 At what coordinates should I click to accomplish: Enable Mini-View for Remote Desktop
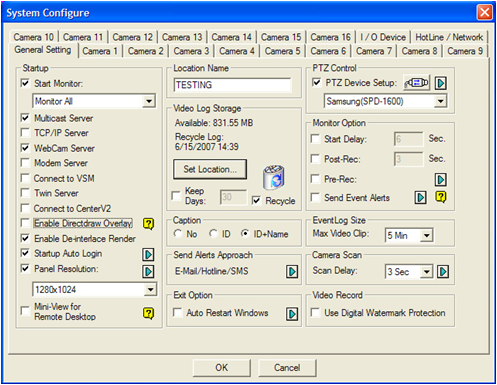[25, 311]
